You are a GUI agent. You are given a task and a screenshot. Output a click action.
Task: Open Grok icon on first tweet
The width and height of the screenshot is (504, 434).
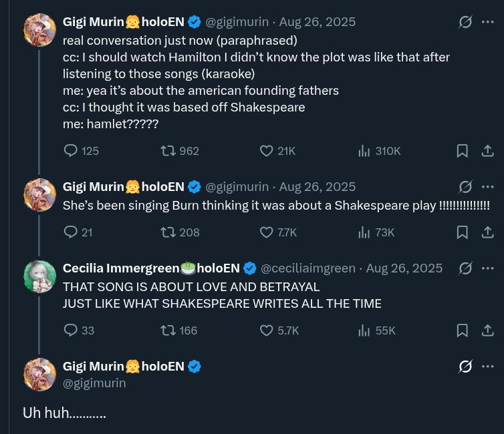465,22
